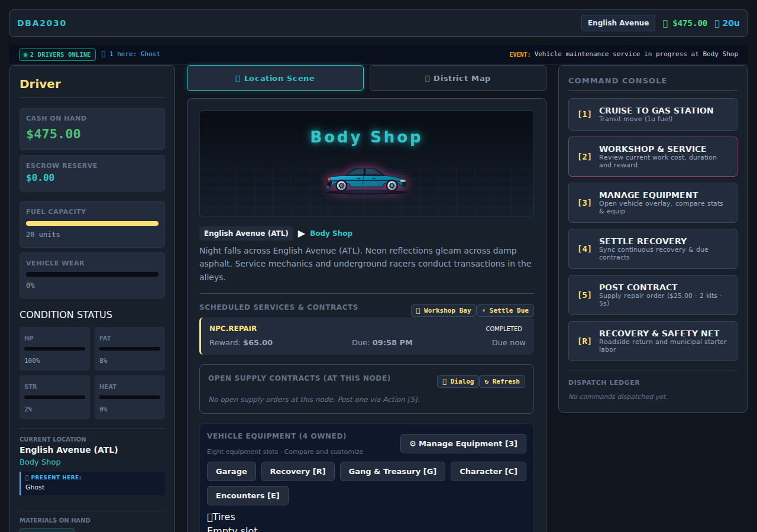Click the Settle Due button
Screen dimensions: 757x532
(505, 310)
